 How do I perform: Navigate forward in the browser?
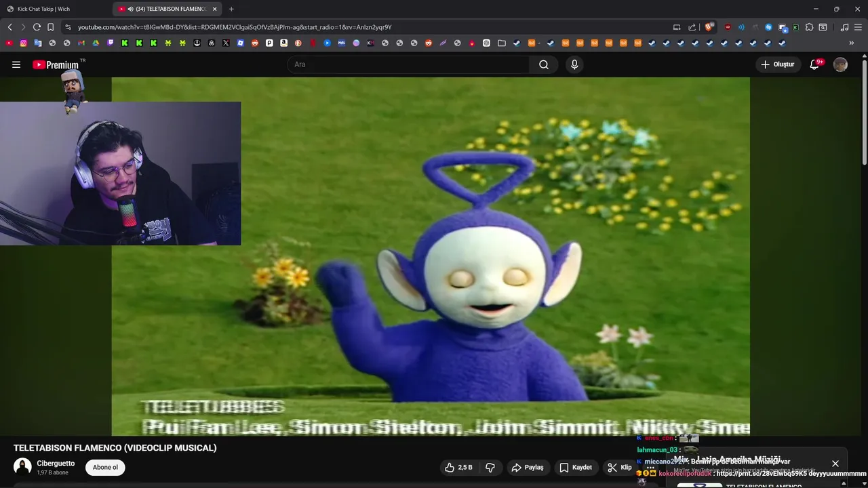click(22, 27)
